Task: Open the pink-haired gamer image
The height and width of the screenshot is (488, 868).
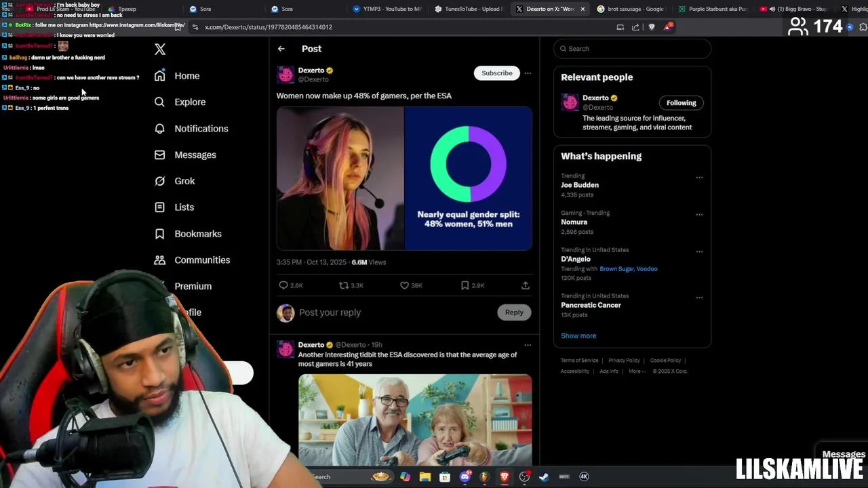Action: coord(340,178)
